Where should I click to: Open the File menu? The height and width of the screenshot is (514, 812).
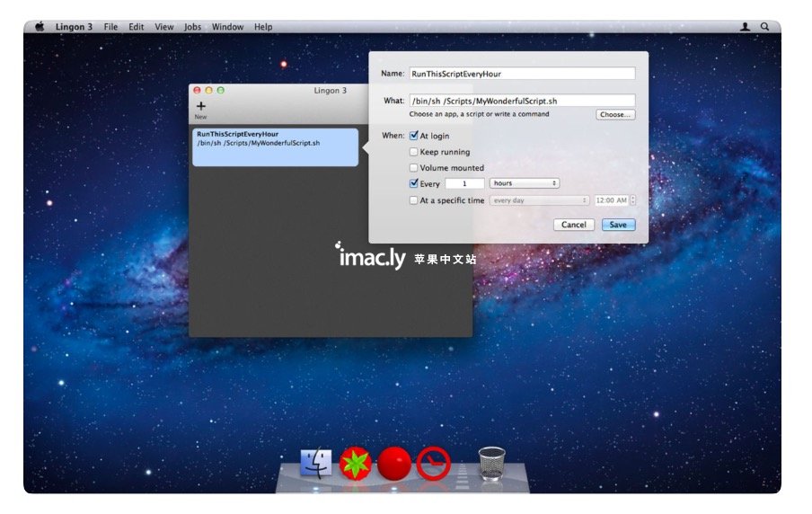(x=110, y=27)
